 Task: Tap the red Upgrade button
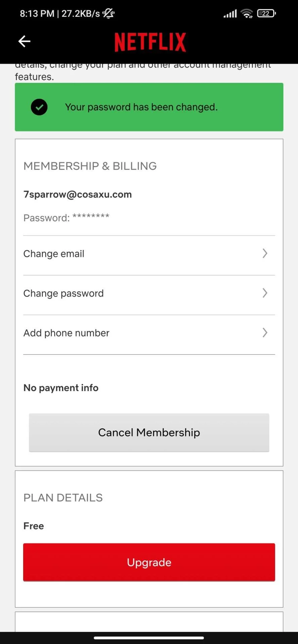149,562
